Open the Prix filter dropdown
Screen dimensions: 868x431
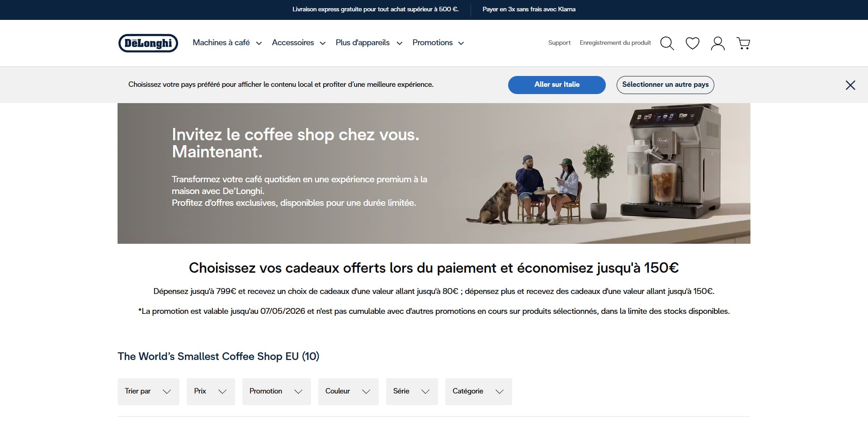coord(211,391)
